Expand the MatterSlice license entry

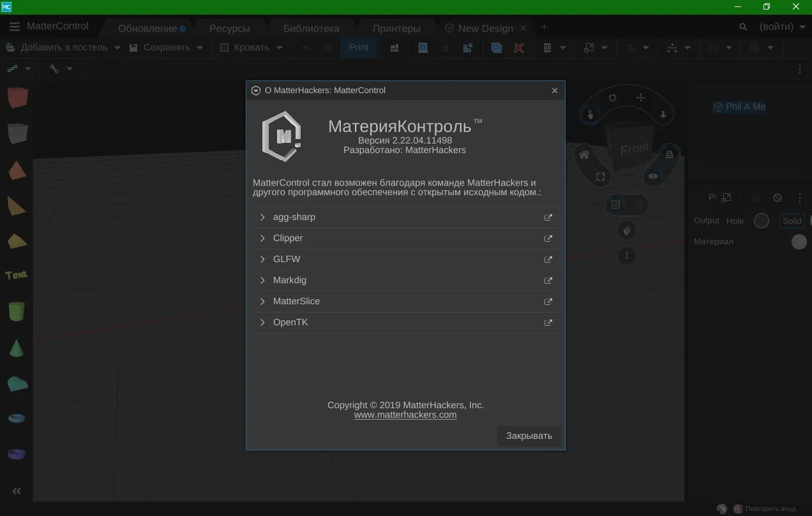(x=262, y=302)
